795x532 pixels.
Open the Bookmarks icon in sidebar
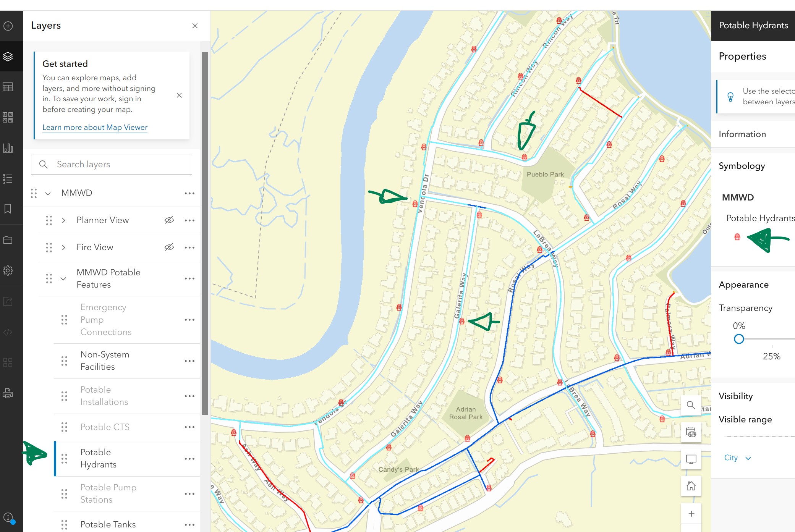tap(8, 209)
